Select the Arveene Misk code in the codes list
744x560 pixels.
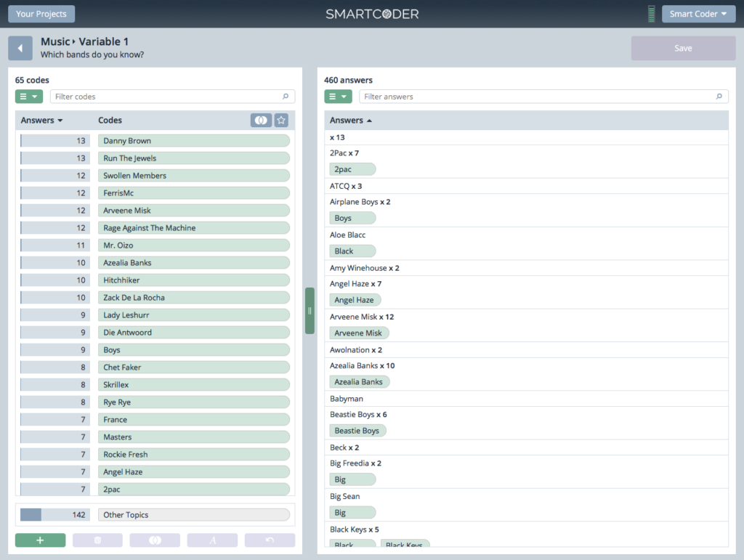pos(194,210)
